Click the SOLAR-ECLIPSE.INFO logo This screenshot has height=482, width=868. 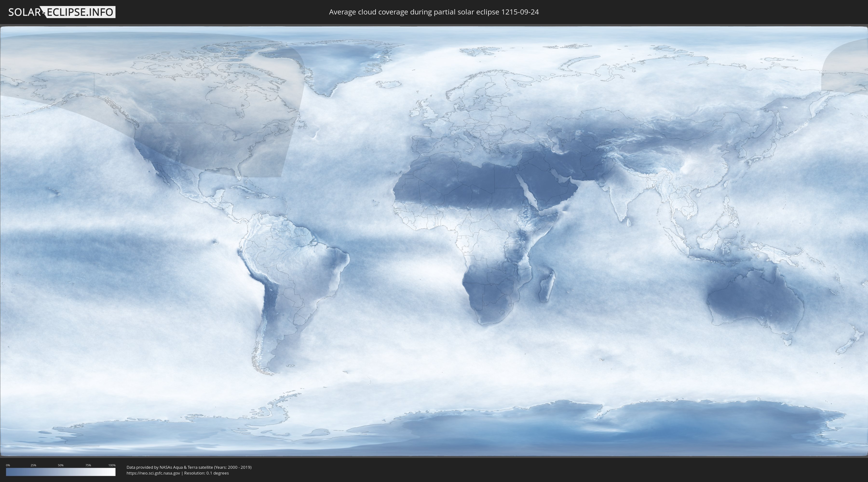62,12
